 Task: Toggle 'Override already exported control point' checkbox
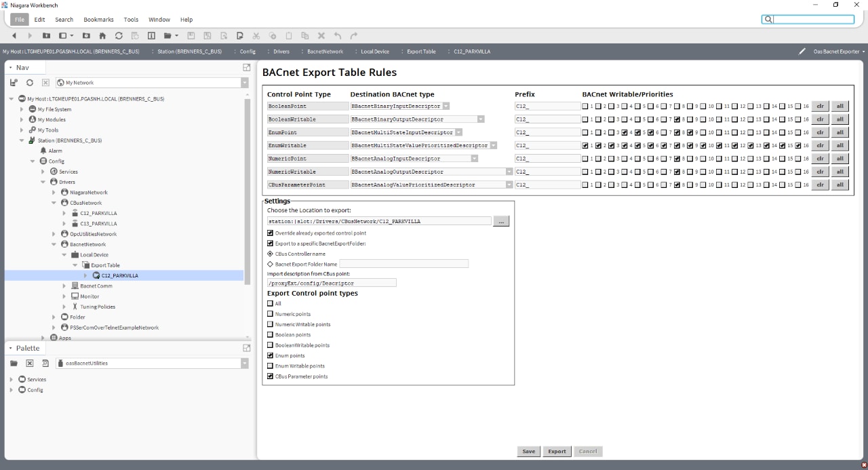tap(271, 233)
